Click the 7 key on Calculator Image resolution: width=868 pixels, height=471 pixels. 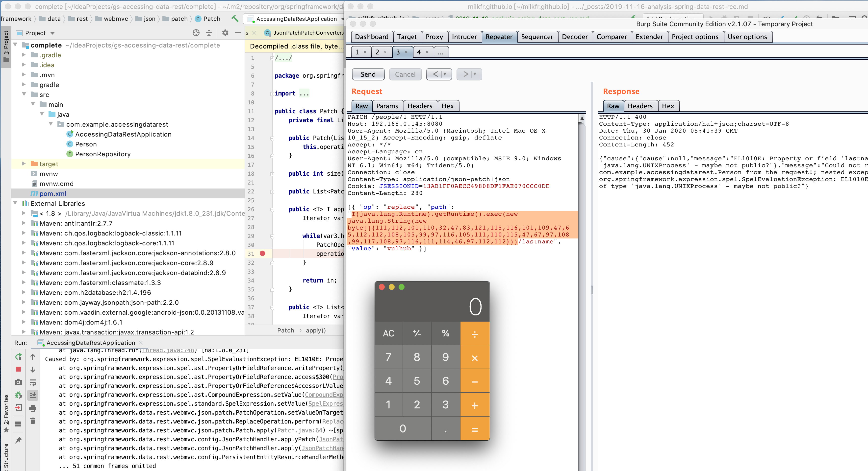[x=388, y=357]
